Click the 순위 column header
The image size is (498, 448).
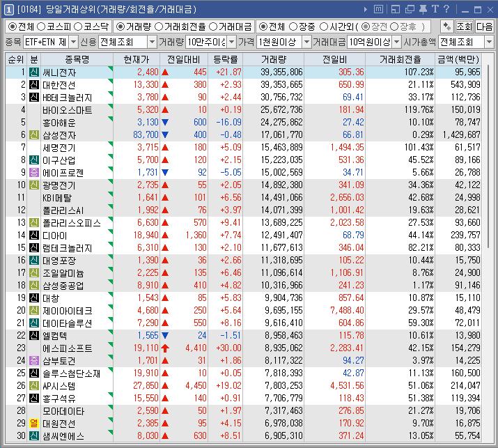coord(16,59)
